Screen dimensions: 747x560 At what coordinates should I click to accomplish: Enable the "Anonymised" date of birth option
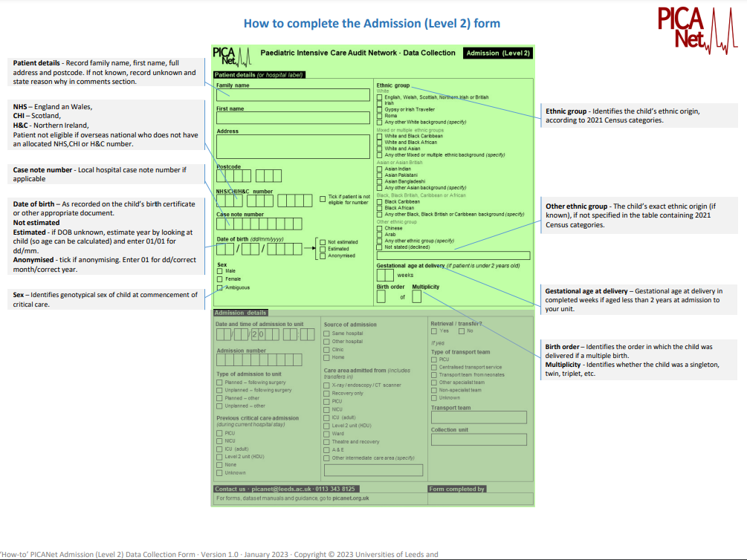pos(323,255)
